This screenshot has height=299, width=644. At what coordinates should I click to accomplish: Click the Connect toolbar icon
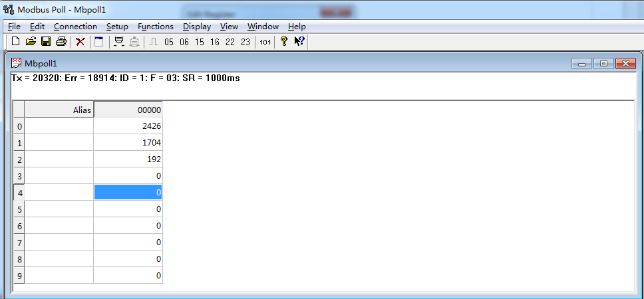(120, 41)
